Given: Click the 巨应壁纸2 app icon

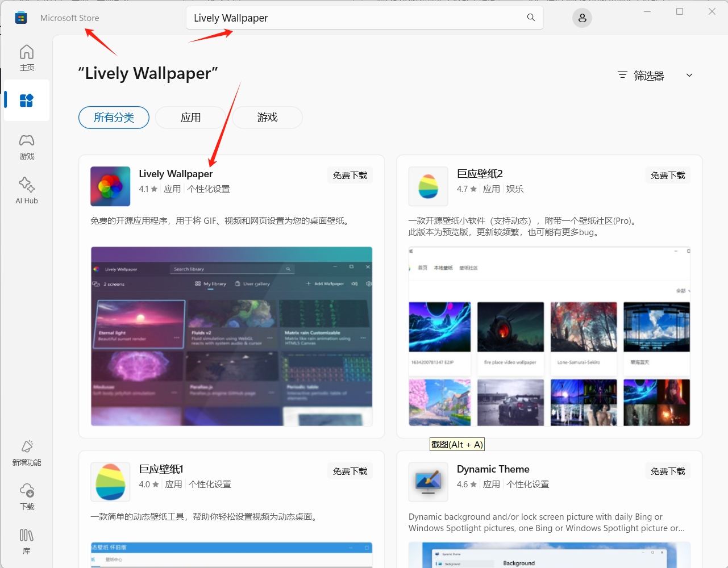Looking at the screenshot, I should (429, 186).
